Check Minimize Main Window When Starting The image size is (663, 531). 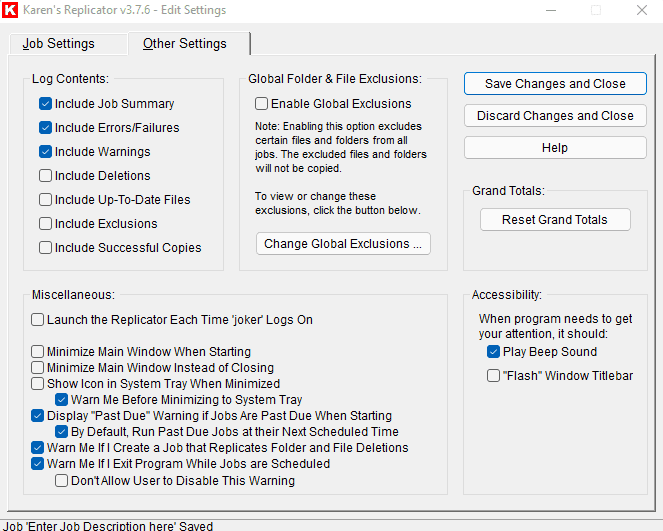click(37, 352)
